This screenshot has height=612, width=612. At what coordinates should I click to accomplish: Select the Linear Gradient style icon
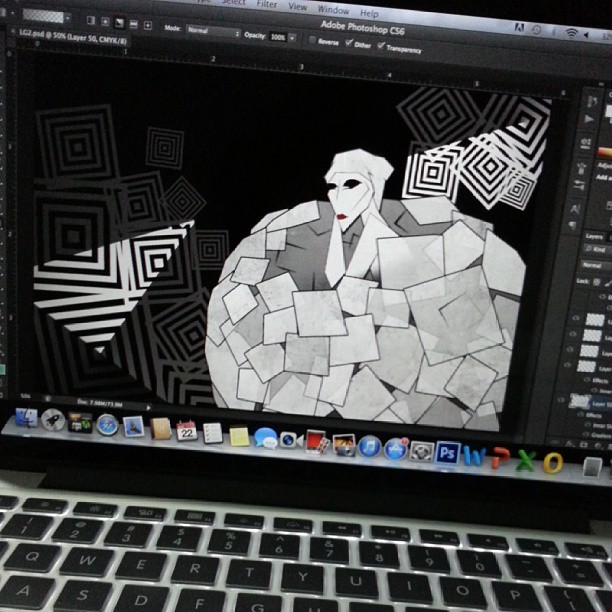click(x=91, y=20)
